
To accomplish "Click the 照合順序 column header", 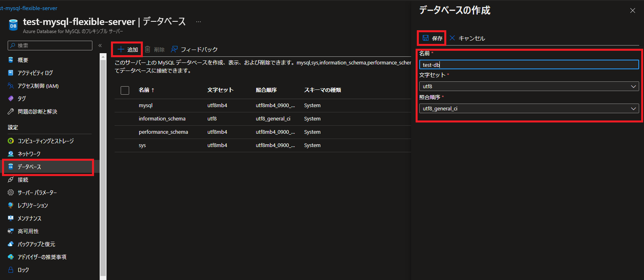I will [x=266, y=90].
